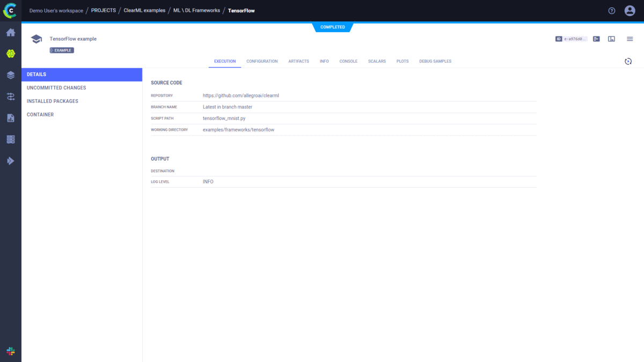644x362 pixels.
Task: Open the experiment actions hamburger menu
Action: point(630,39)
